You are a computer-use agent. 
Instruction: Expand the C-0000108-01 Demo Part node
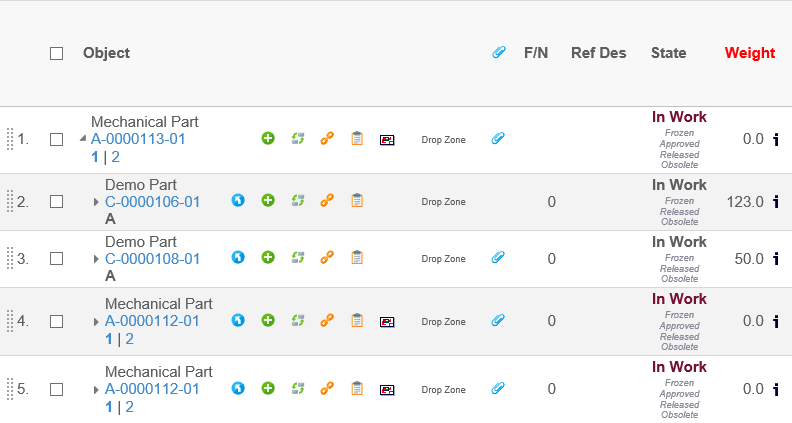(x=96, y=259)
